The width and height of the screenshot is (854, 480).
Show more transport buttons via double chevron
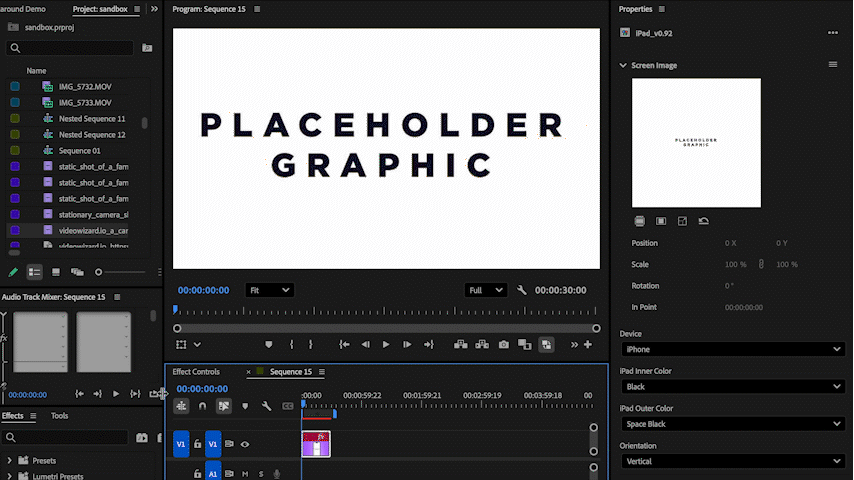[574, 345]
